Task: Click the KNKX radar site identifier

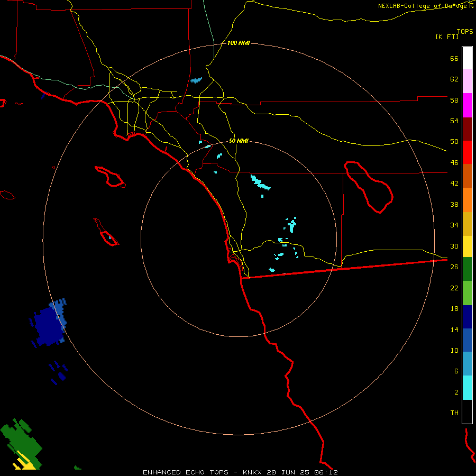Action: click(x=253, y=472)
